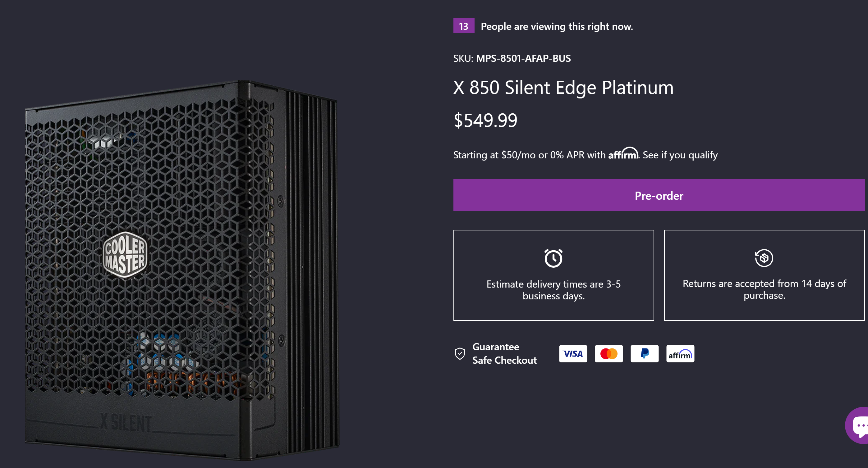Viewport: 868px width, 468px height.
Task: Click the Affirm payment badge icon
Action: (680, 353)
